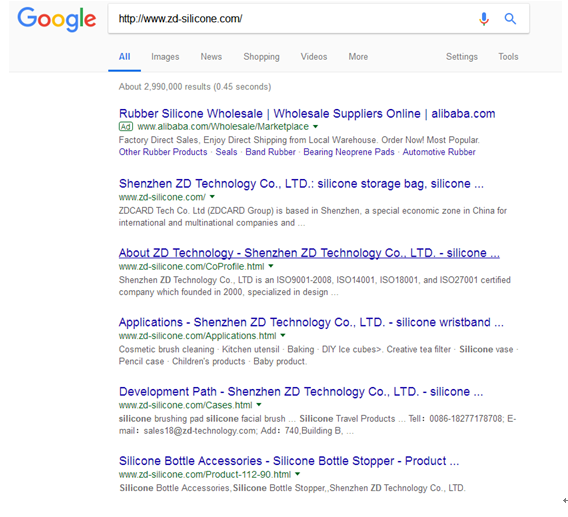Select the All tab
This screenshot has height=517, width=568.
pos(124,57)
